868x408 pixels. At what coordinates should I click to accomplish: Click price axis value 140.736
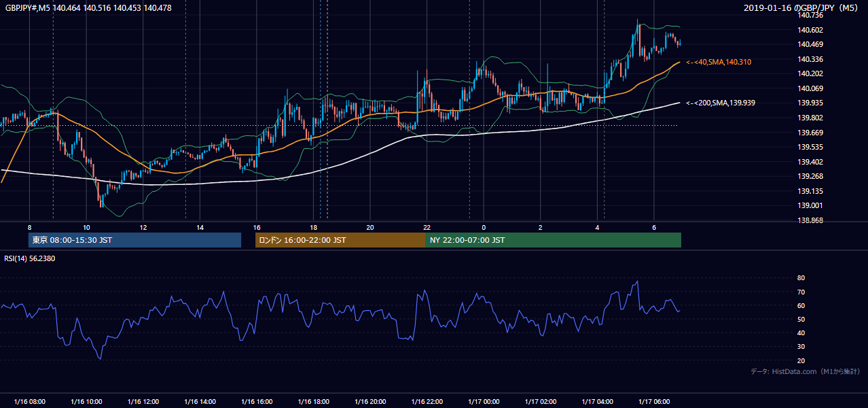(x=811, y=15)
